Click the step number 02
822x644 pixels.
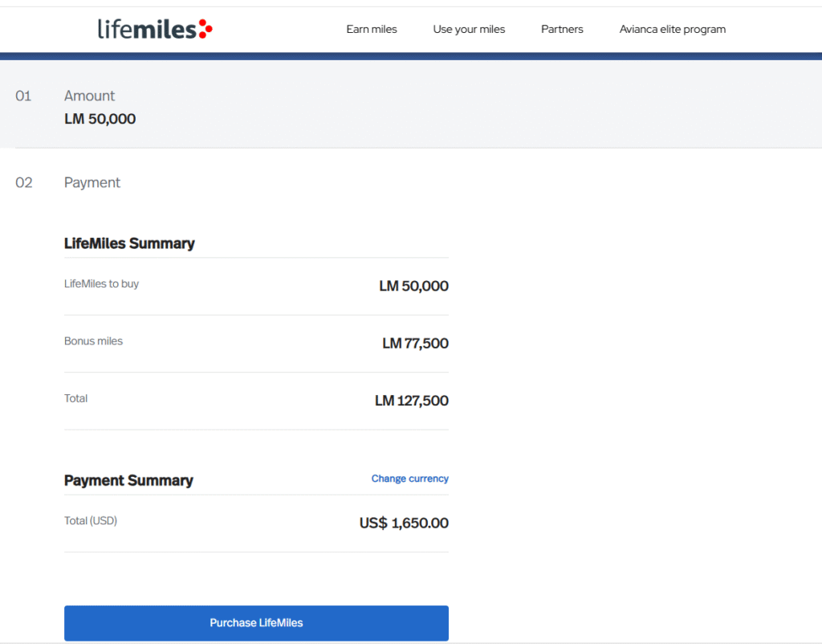click(24, 183)
